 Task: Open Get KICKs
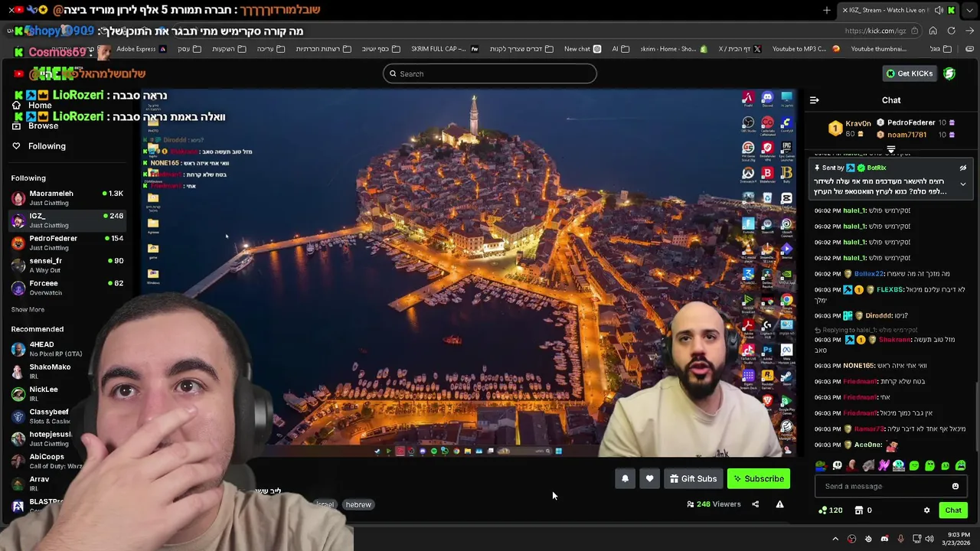click(909, 73)
